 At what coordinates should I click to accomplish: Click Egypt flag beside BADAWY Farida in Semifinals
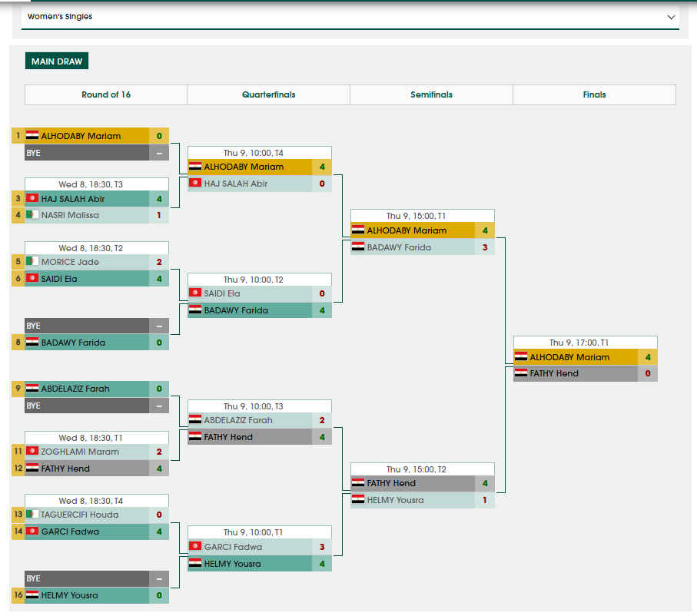(x=358, y=247)
